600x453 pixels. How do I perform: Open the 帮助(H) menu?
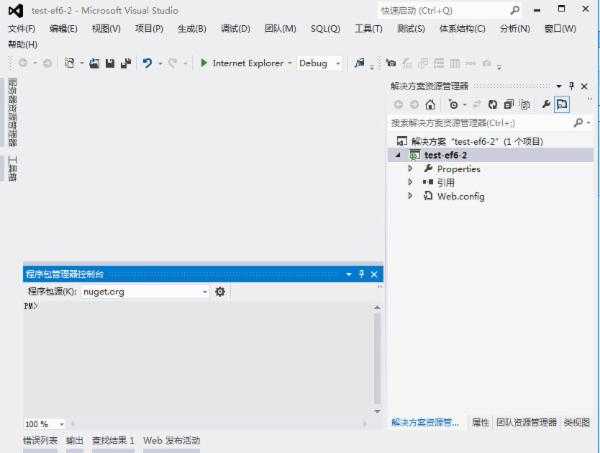[x=23, y=44]
